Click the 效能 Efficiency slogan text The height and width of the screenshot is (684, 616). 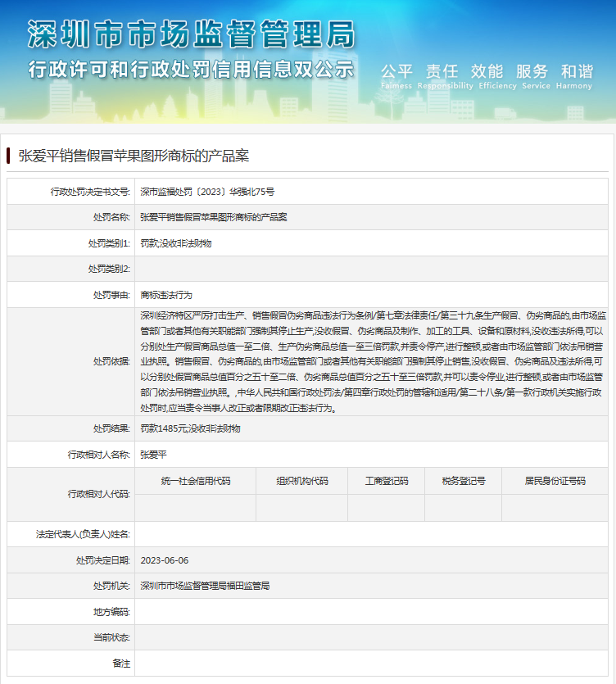(x=497, y=76)
